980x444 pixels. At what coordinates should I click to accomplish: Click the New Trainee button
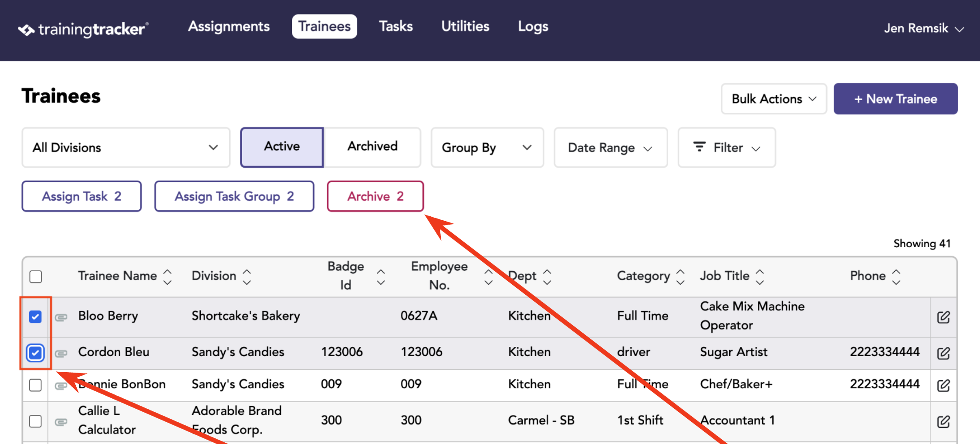tap(896, 99)
